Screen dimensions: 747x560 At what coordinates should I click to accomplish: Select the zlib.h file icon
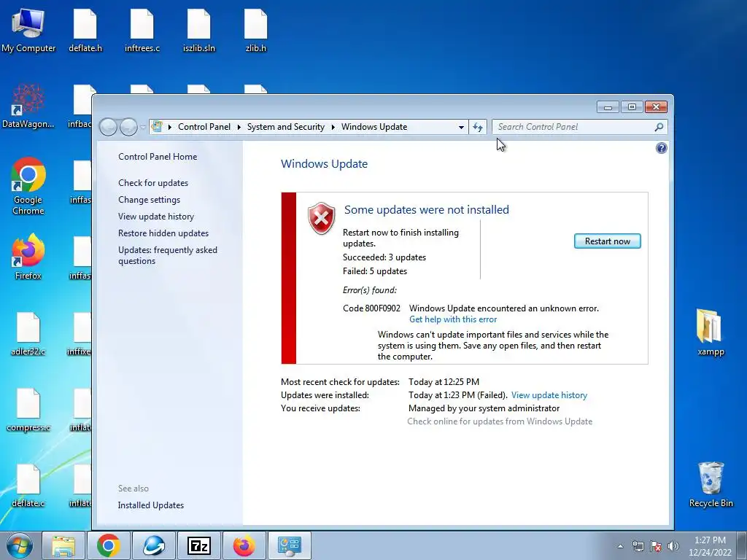pyautogui.click(x=256, y=31)
